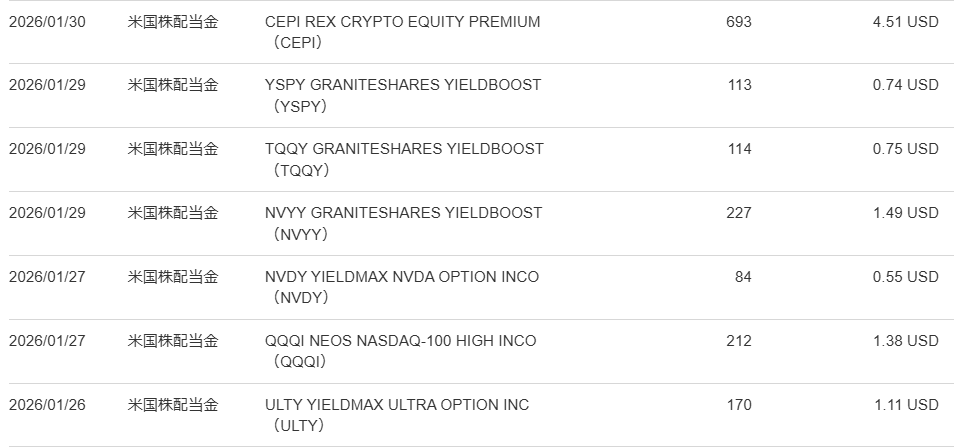Select the YSPY GRANITESHARES YIELDBOOST entry
The width and height of the screenshot is (954, 447).
point(402,85)
